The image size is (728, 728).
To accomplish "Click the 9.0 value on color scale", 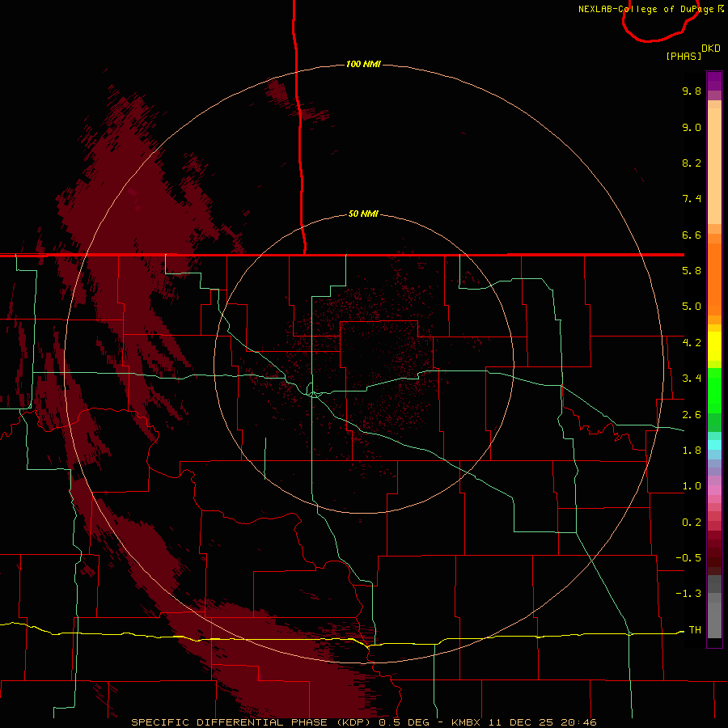I will coord(692,127).
